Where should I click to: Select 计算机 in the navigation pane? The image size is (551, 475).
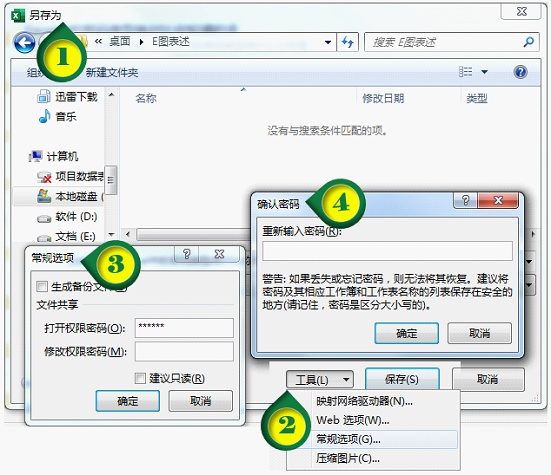click(x=54, y=156)
